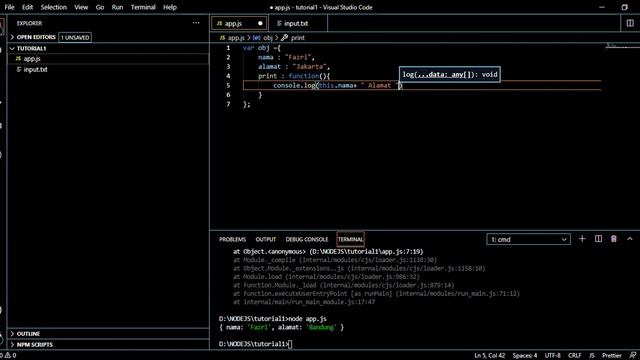Open the Terminal menu

(143, 7)
